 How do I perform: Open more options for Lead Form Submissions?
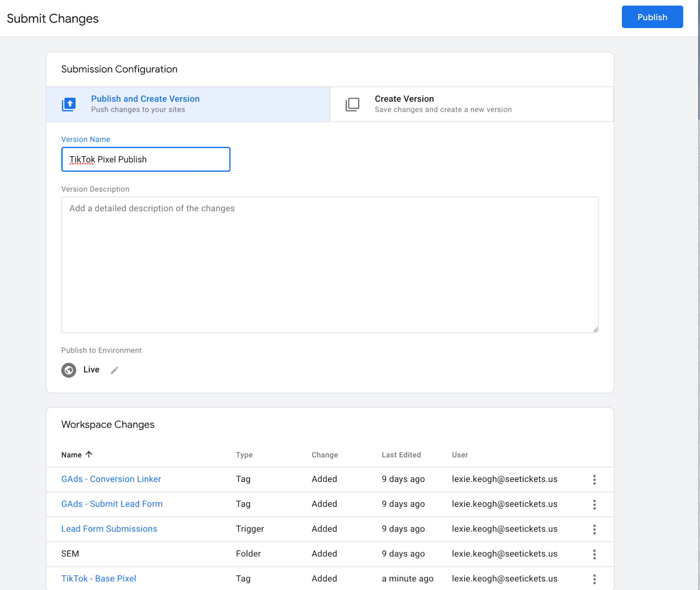point(594,529)
